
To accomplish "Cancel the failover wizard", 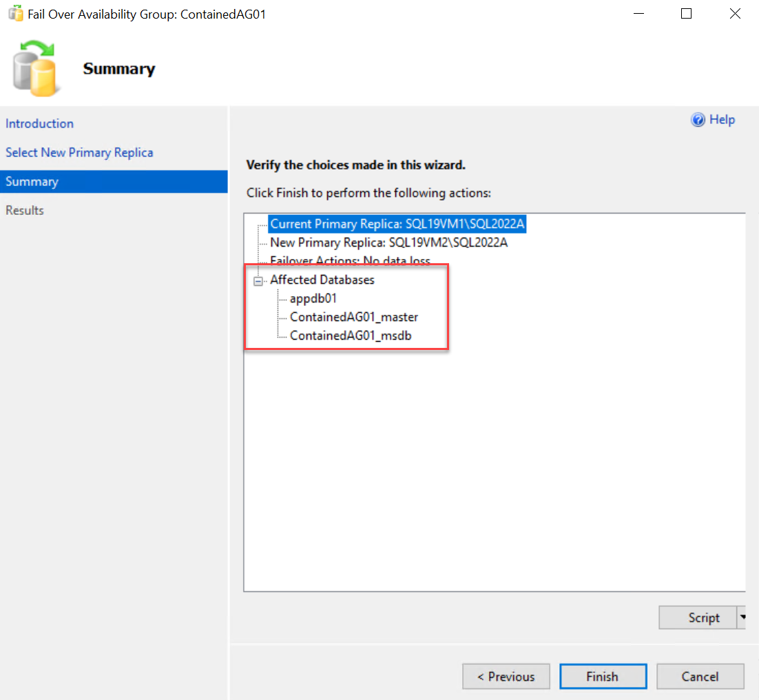I will [x=700, y=677].
